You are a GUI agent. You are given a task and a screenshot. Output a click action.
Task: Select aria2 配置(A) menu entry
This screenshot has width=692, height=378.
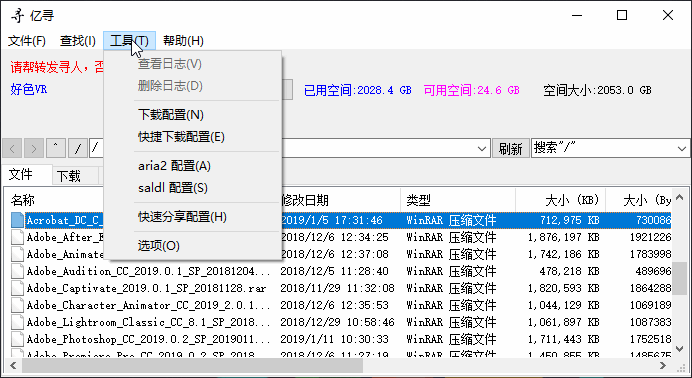click(x=174, y=166)
